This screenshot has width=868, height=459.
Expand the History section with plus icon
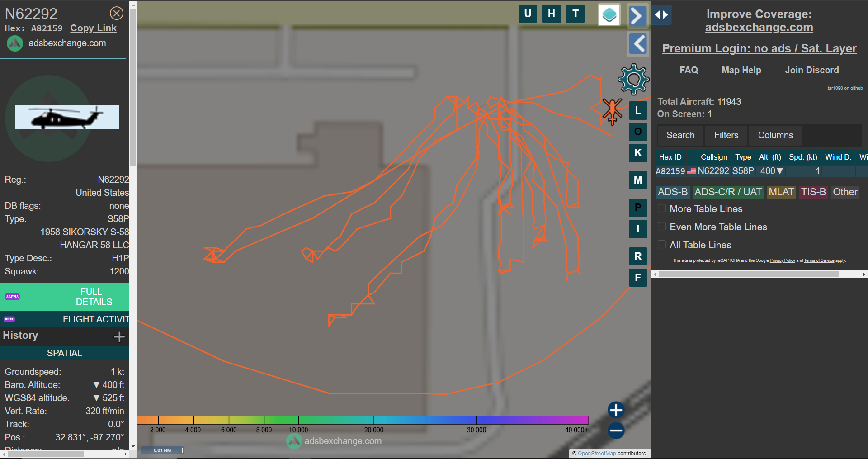tap(119, 336)
